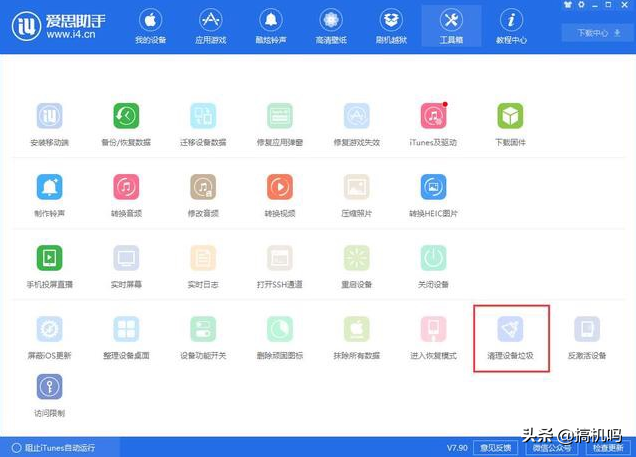The height and width of the screenshot is (457, 636).
Task: Launch 转换HEIC图片 image converter
Action: point(434,187)
